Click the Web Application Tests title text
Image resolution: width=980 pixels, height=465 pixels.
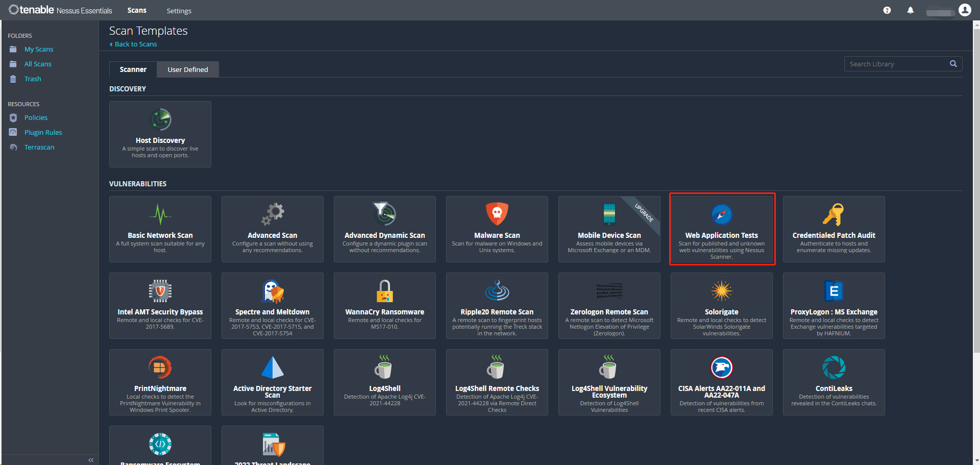pyautogui.click(x=722, y=235)
